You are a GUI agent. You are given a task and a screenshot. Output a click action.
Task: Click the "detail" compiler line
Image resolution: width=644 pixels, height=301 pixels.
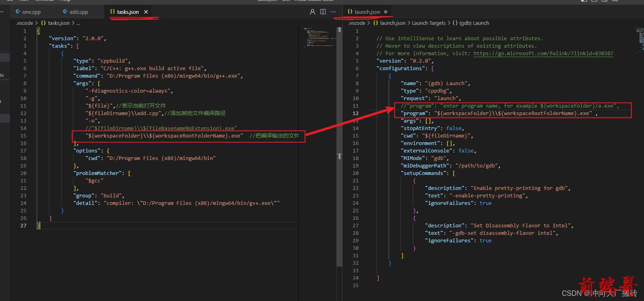pos(176,203)
